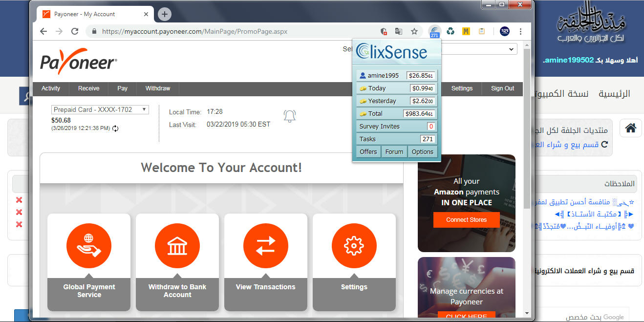Open the Prepaid Card XXXX-1702 dropdown
The width and height of the screenshot is (644, 322).
[100, 109]
